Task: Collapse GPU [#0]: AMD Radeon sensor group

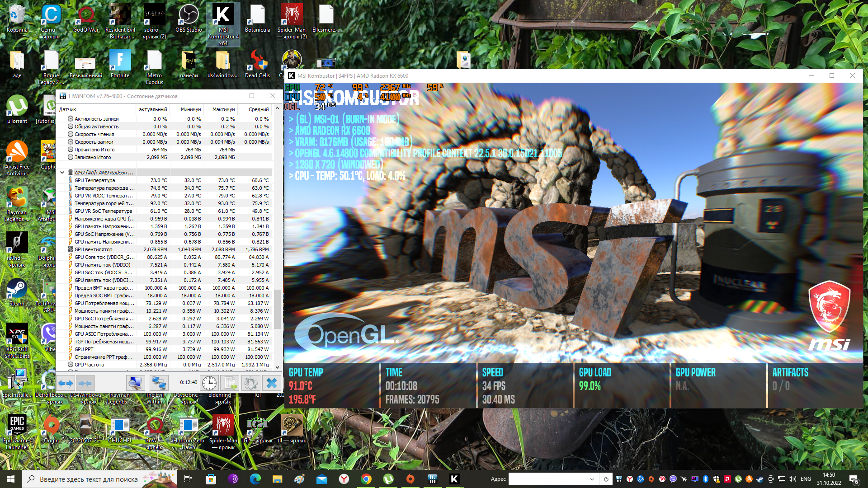Action: [x=62, y=172]
